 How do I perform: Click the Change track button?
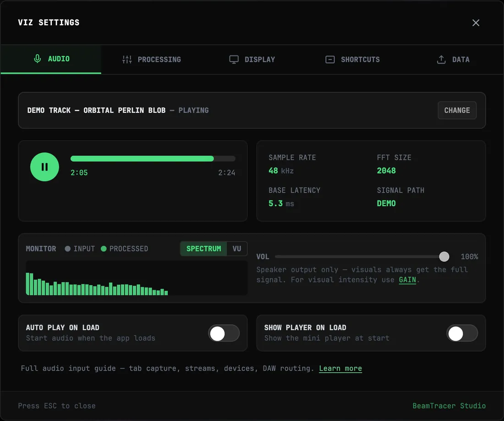coord(457,111)
